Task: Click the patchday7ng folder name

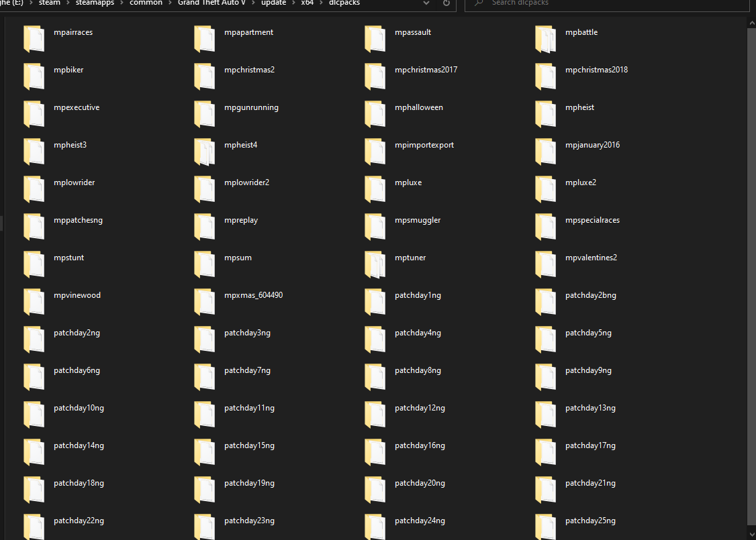Action: click(247, 370)
